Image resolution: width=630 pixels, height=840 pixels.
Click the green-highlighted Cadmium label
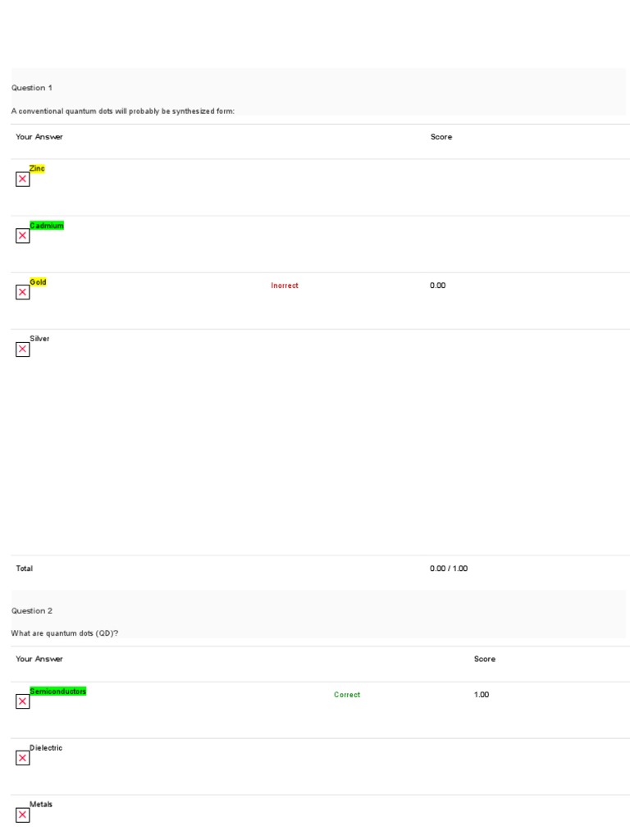47,226
